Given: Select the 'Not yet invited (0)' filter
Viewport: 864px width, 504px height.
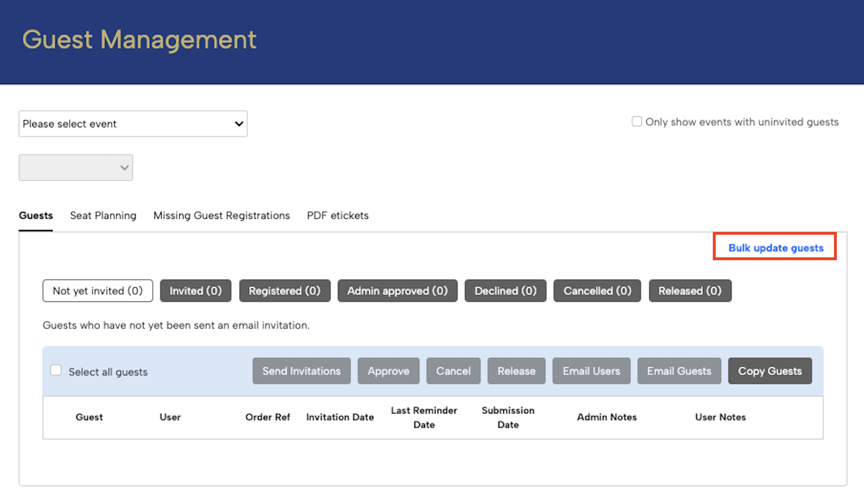Looking at the screenshot, I should point(98,291).
